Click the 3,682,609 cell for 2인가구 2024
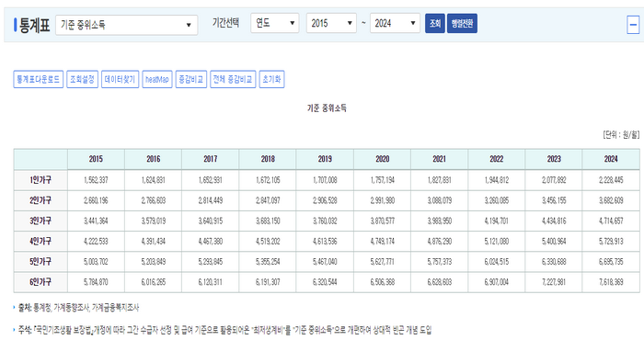Image resolution: width=644 pixels, height=340 pixels. 611,200
